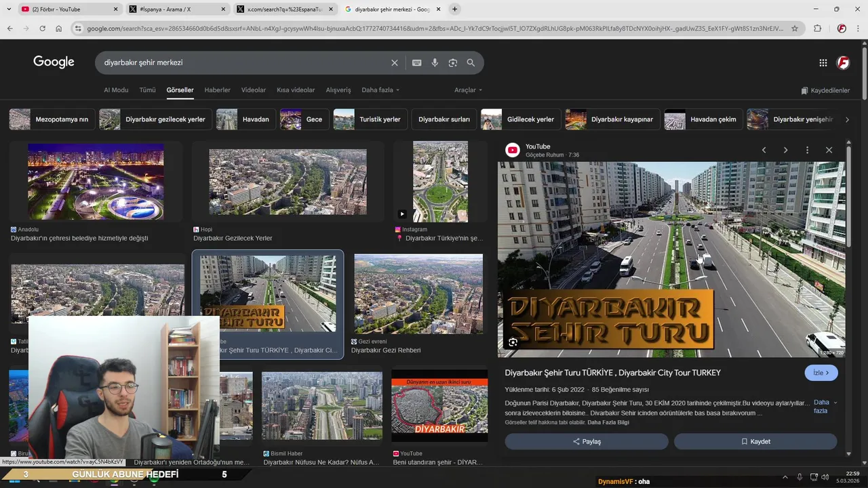Open YouTube channel icon in preview
This screenshot has width=868, height=488.
(x=513, y=150)
